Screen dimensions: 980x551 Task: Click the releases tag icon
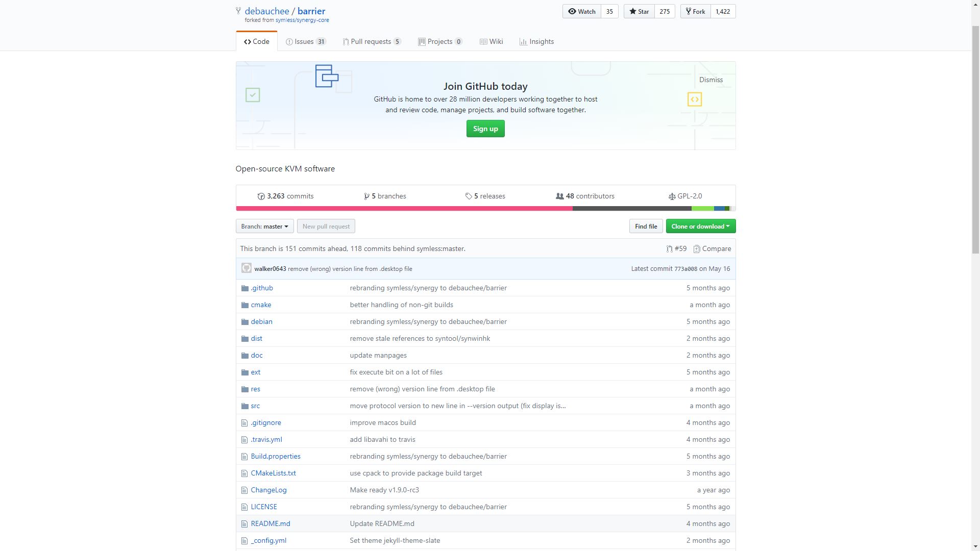[469, 196]
